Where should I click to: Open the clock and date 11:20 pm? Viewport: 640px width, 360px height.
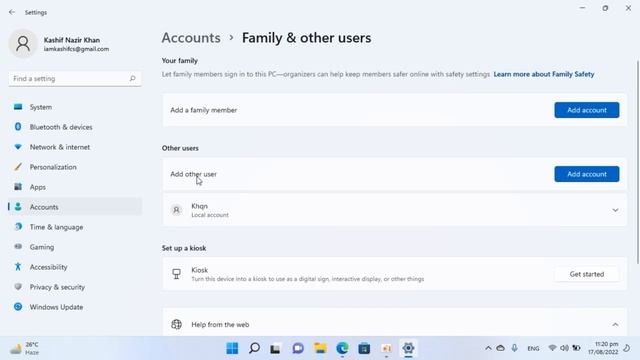[x=603, y=348]
